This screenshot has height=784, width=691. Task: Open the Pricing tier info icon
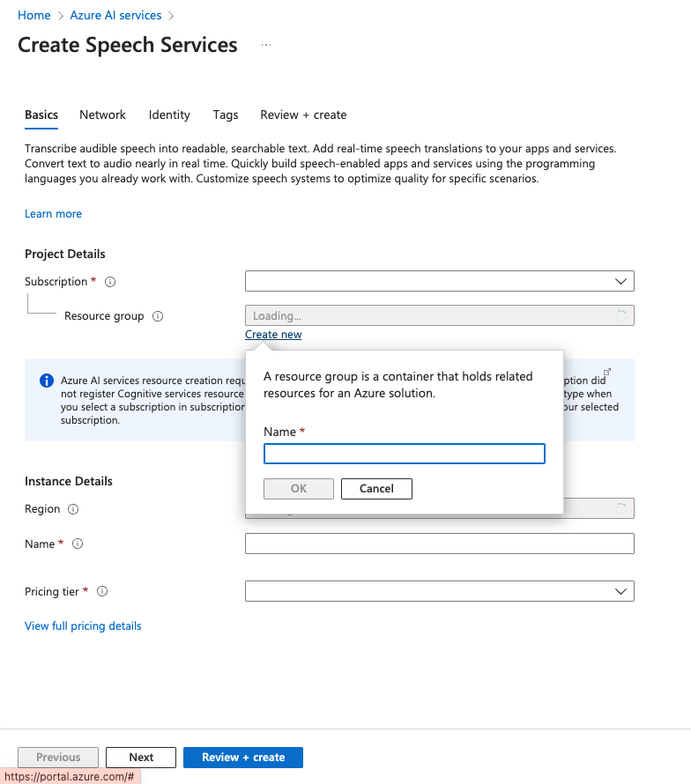102,591
